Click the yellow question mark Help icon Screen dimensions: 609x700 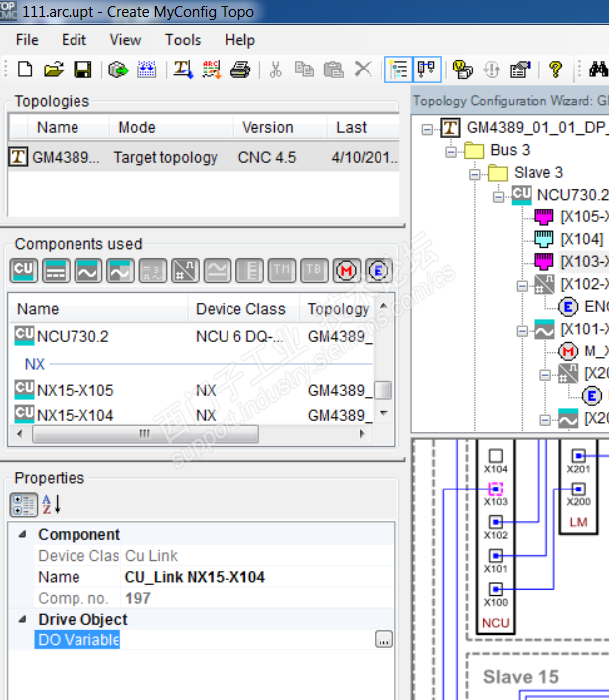click(x=555, y=70)
